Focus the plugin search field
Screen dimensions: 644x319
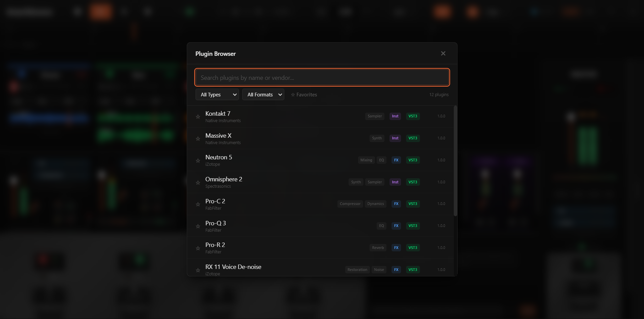point(322,77)
